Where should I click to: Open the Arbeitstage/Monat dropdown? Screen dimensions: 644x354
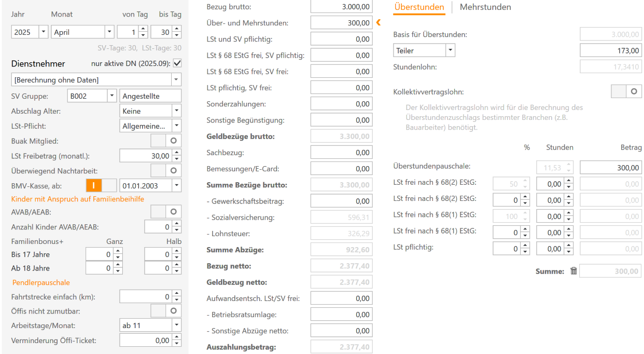176,325
